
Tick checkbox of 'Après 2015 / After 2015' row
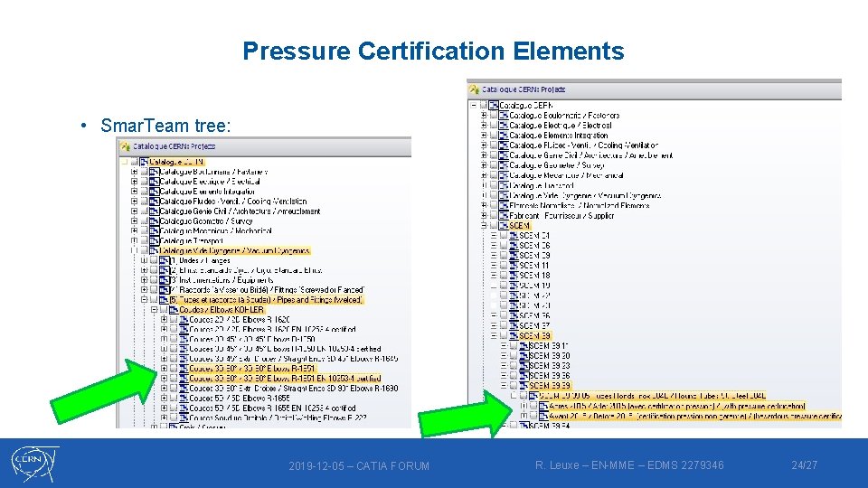pos(533,406)
